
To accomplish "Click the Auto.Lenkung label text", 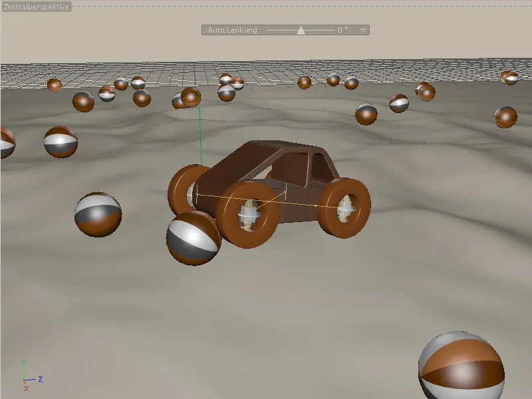I will click(x=233, y=30).
